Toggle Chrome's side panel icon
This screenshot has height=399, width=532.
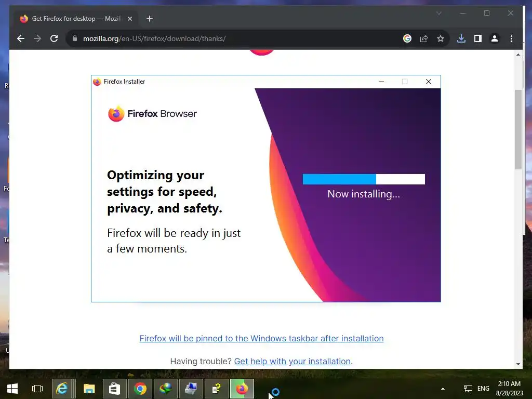[478, 38]
